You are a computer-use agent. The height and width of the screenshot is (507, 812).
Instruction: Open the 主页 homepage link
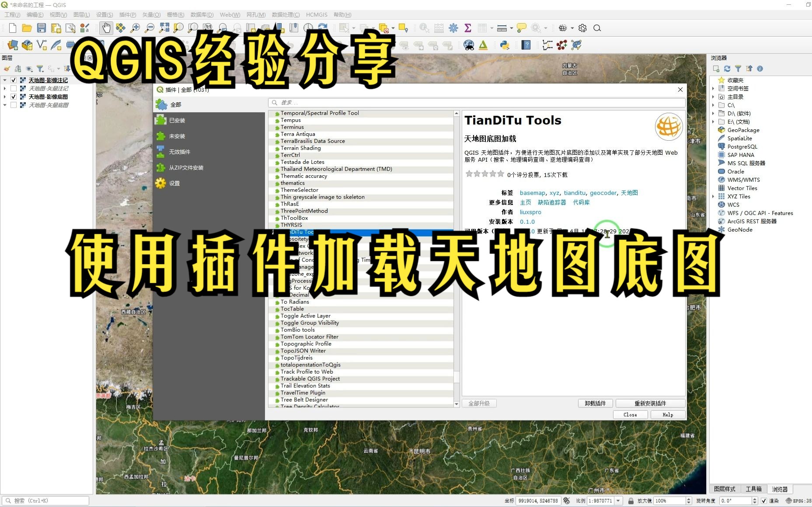tap(525, 202)
